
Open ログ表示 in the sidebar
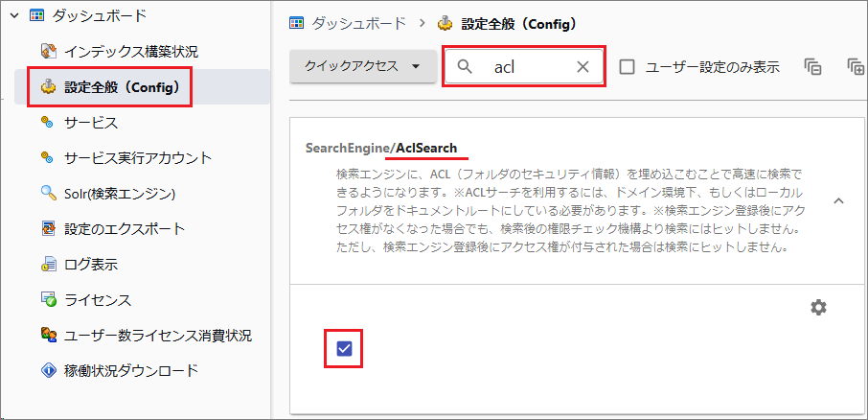point(91,265)
